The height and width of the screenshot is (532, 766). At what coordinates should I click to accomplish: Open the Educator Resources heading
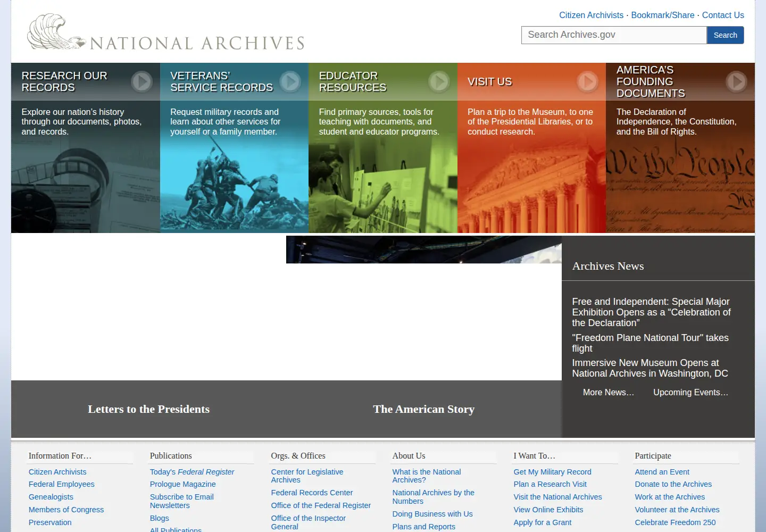(x=353, y=81)
